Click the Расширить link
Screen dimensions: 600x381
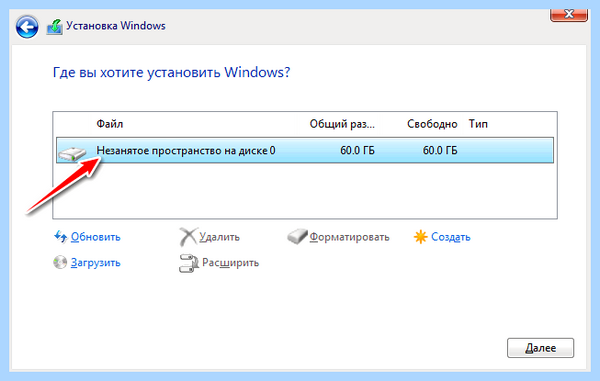(231, 263)
